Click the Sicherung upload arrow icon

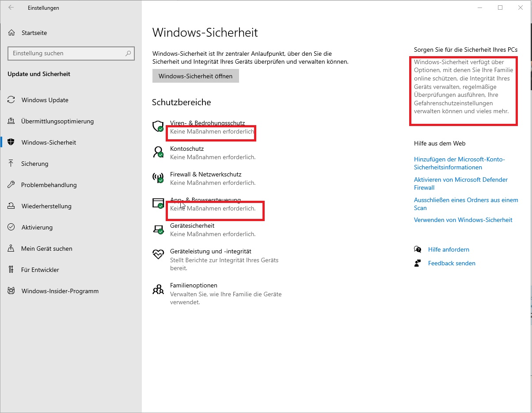click(x=11, y=164)
